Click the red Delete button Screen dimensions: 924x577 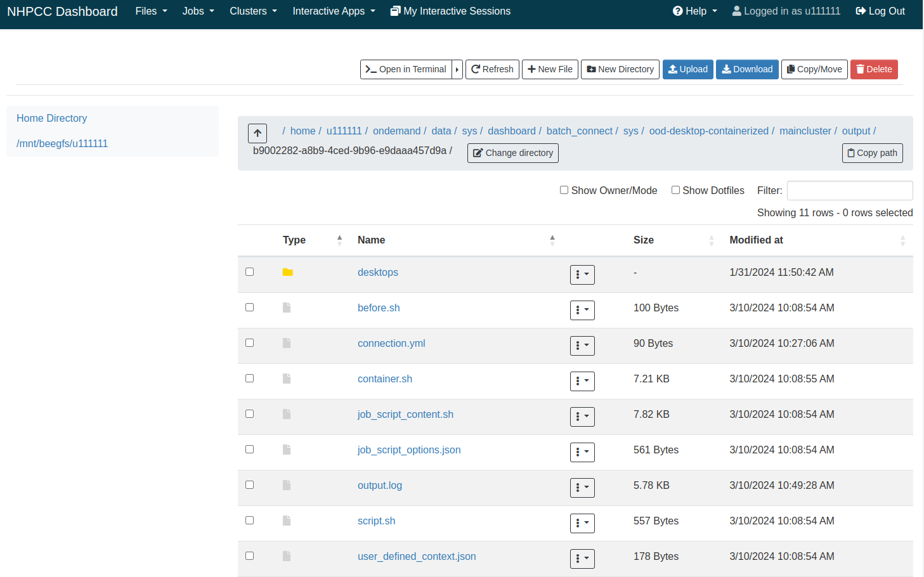pyautogui.click(x=874, y=69)
